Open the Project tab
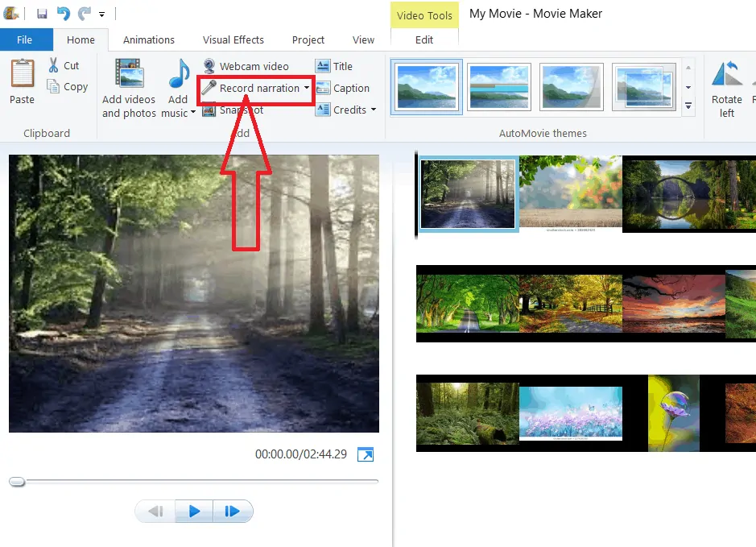This screenshot has height=547, width=756. [308, 40]
